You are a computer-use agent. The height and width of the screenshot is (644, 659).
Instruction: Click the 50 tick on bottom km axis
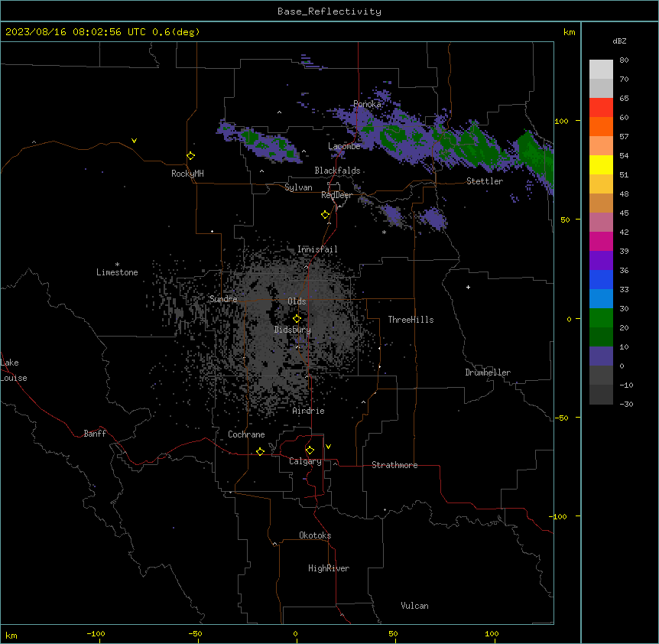point(393,633)
